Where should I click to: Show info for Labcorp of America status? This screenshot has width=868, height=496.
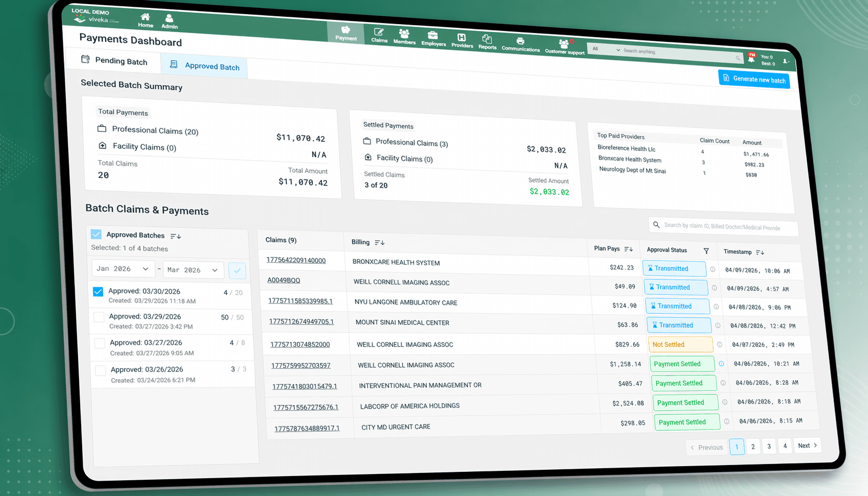[x=725, y=402]
